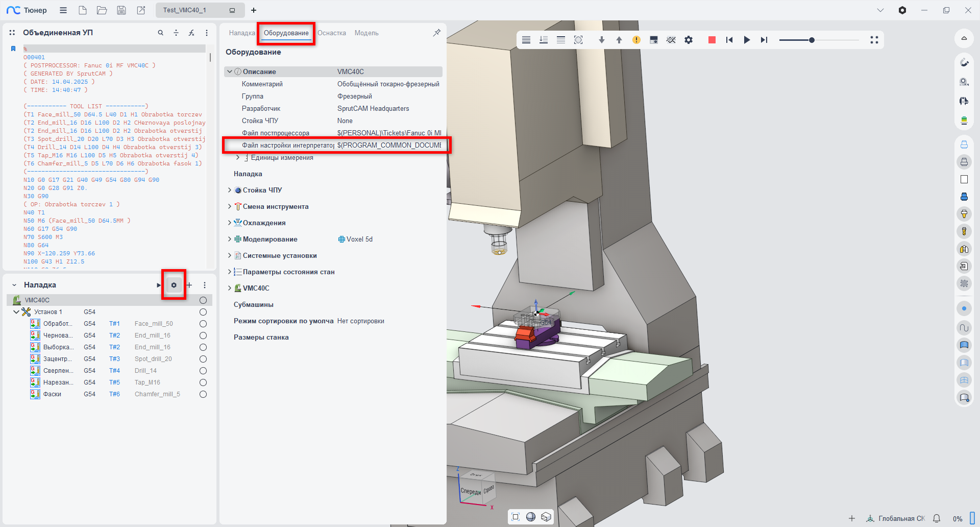Open the gear settings icon in simulation toolbar
The width and height of the screenshot is (980, 527).
[689, 40]
